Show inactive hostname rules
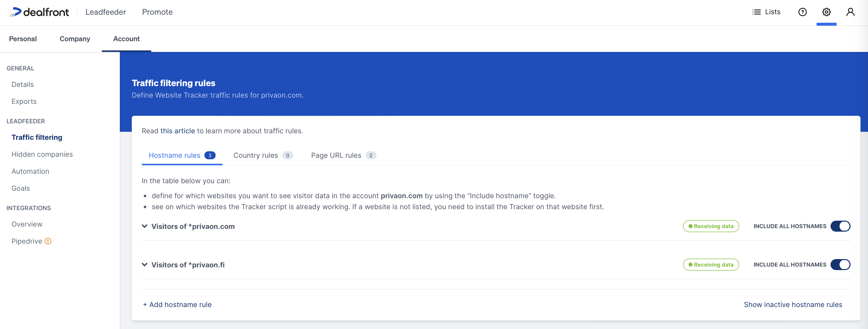This screenshot has height=329, width=868. pos(793,304)
